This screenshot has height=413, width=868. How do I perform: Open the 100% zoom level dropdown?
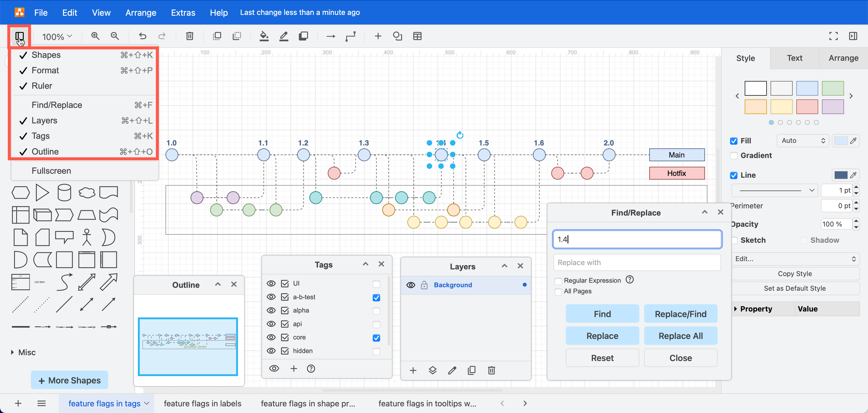pyautogui.click(x=56, y=36)
